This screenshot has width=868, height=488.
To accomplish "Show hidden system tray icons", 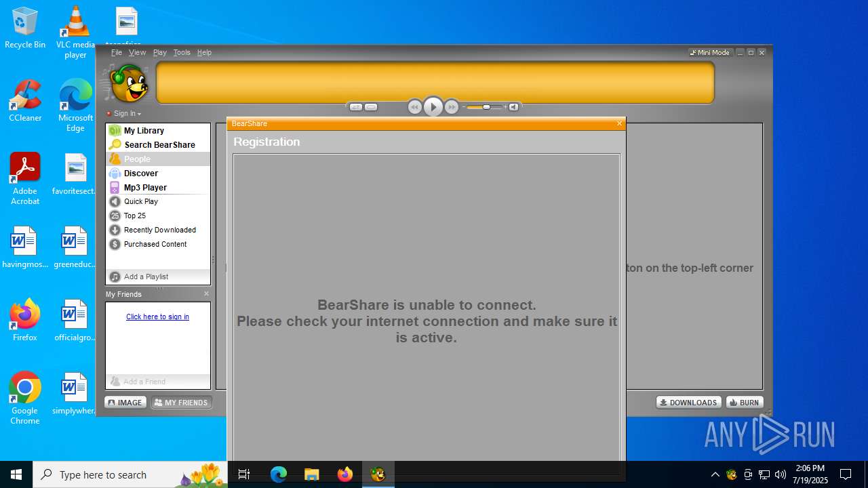I will click(x=715, y=474).
